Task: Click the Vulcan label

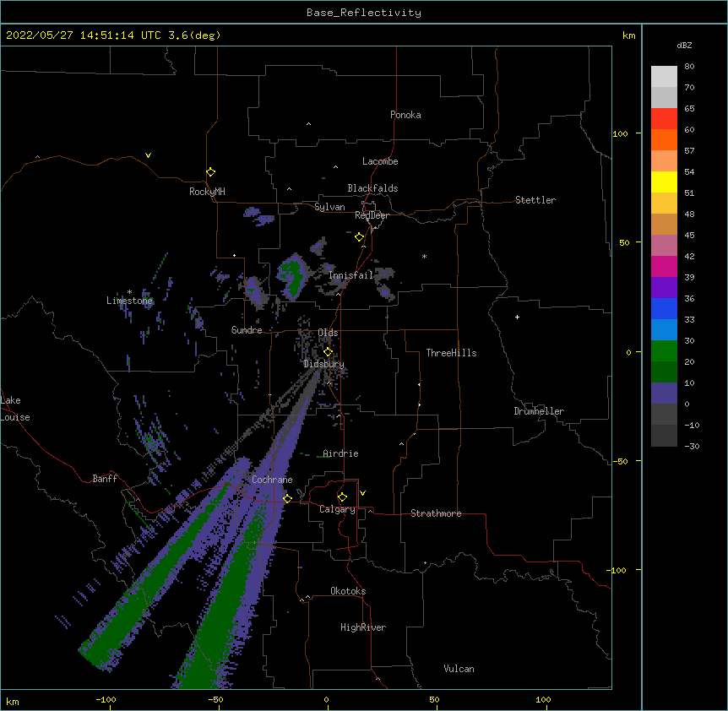Action: point(459,669)
